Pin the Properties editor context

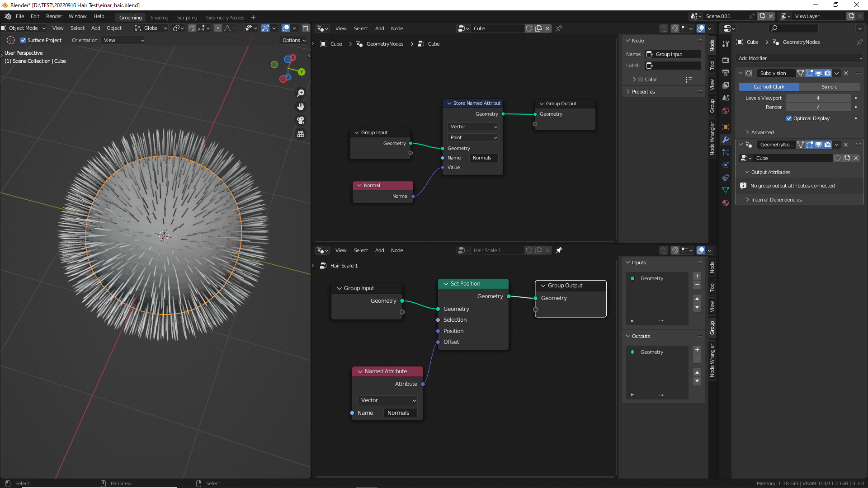(x=859, y=42)
